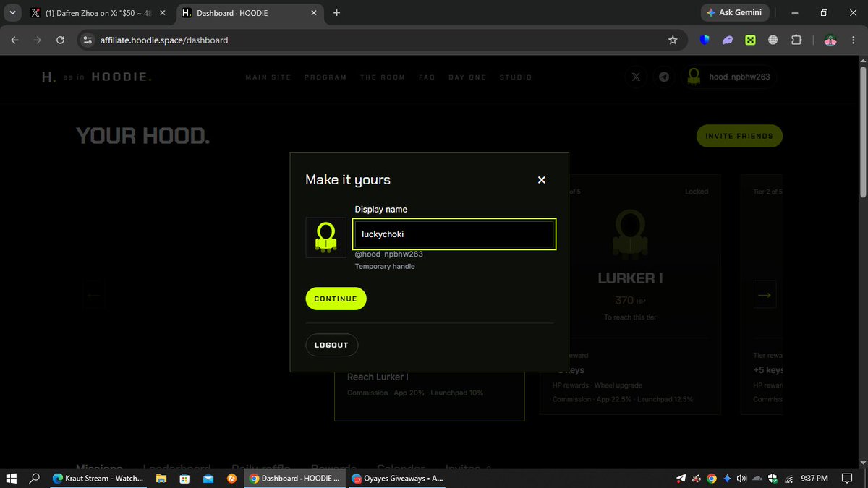Close the Dashboard HOODIE tab
Screen dimensions: 868x488
click(314, 13)
